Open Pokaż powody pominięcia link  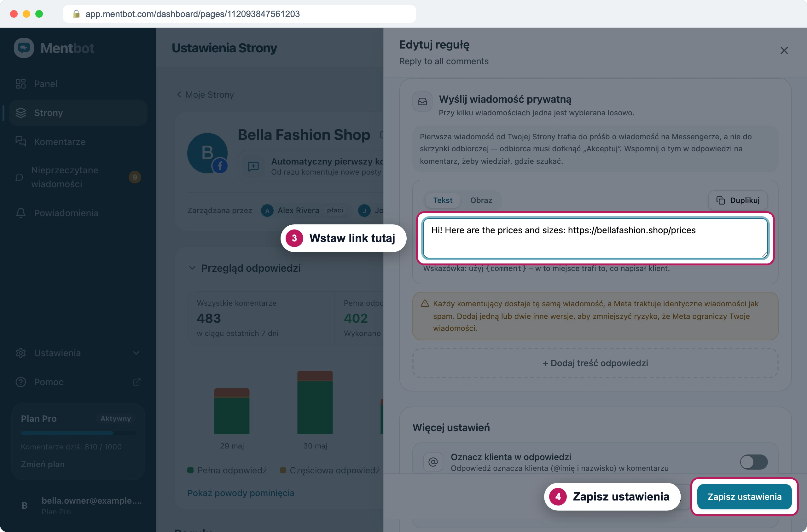(x=241, y=493)
